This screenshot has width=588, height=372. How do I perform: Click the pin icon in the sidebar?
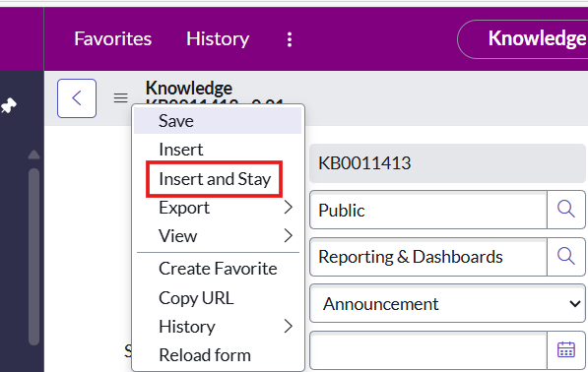click(x=8, y=105)
